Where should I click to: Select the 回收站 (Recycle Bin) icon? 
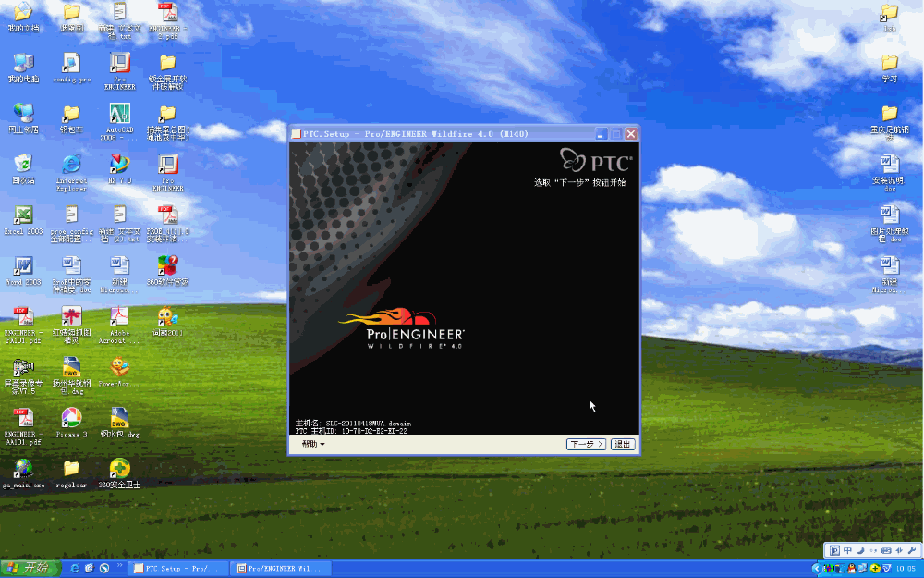(24, 170)
